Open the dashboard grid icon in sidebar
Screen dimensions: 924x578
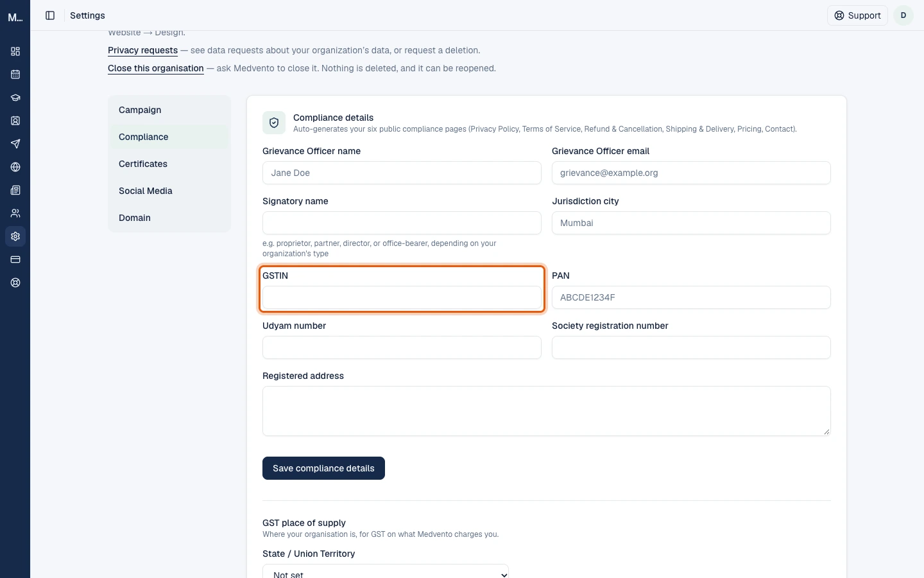15,51
